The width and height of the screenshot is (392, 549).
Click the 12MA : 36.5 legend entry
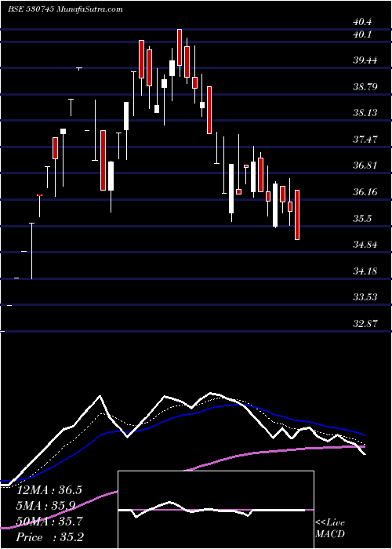point(49,490)
